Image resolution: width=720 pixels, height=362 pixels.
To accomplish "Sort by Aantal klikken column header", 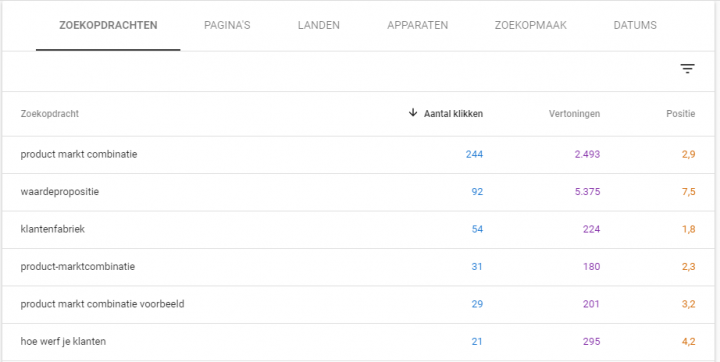I will coord(453,113).
